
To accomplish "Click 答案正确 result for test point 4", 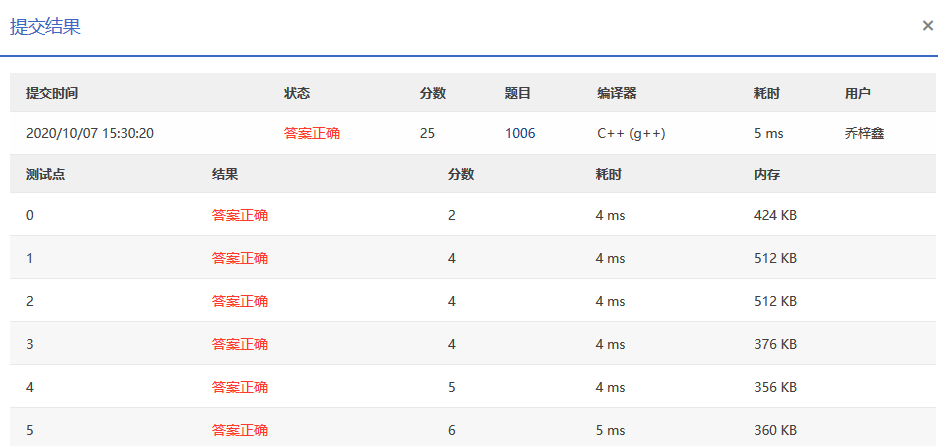I will point(240,387).
